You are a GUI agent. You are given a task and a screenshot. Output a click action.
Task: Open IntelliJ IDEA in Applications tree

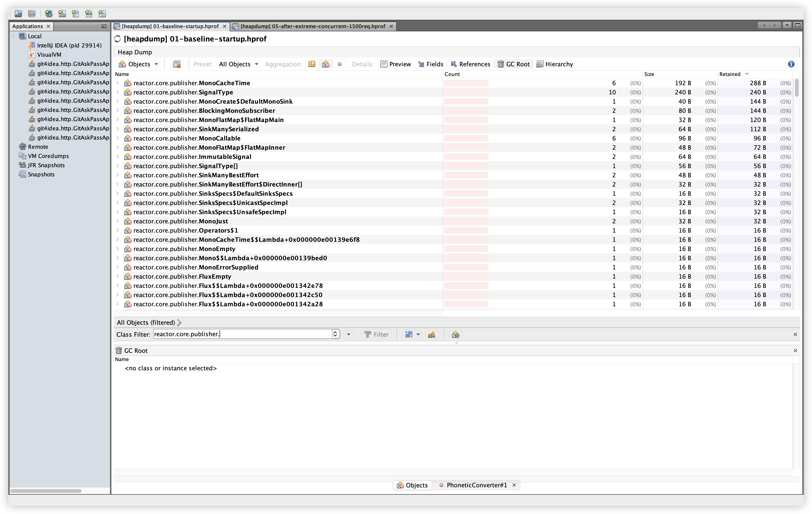(x=69, y=45)
